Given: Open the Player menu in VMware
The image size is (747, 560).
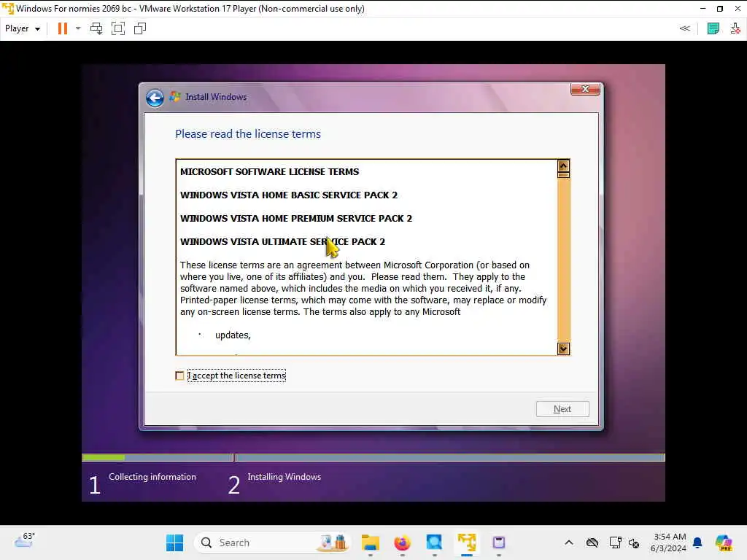Looking at the screenshot, I should (x=23, y=28).
